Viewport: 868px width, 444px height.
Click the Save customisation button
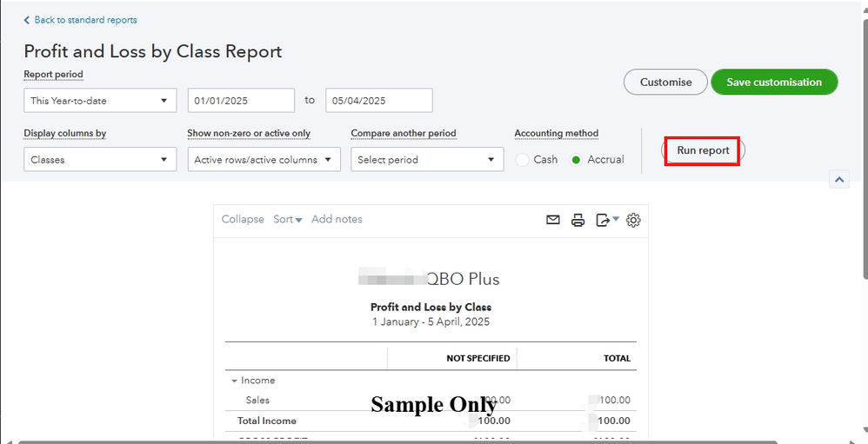coord(774,83)
